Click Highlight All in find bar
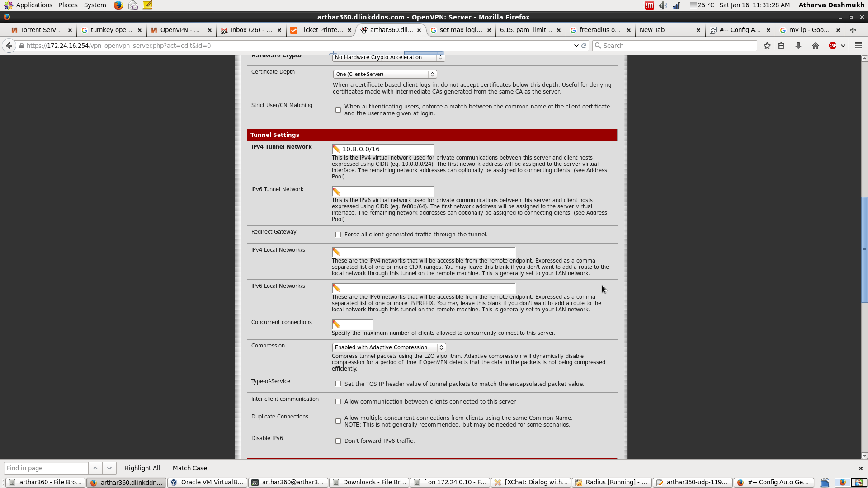The width and height of the screenshot is (868, 488). [x=142, y=468]
